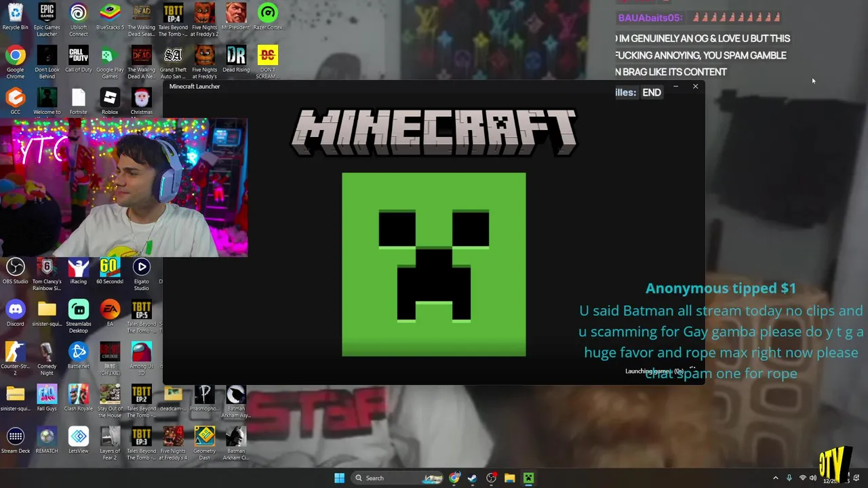The height and width of the screenshot is (488, 868).
Task: Click the Call of Duty desktop icon
Action: coord(78,60)
